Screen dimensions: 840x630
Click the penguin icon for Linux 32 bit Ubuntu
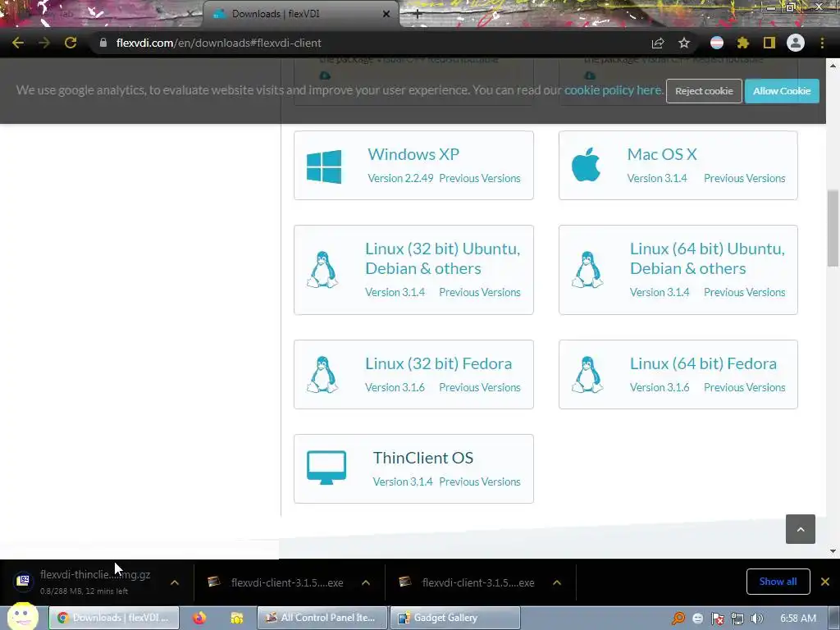322,270
